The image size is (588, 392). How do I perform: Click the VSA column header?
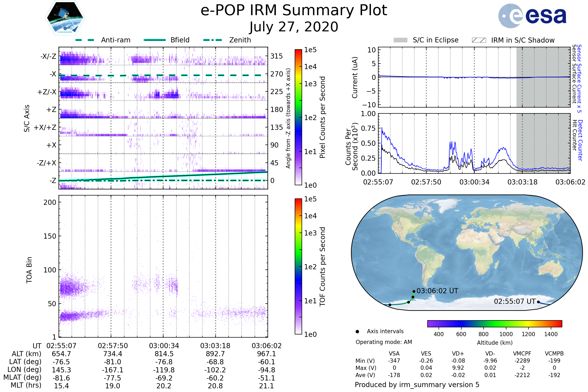click(394, 354)
